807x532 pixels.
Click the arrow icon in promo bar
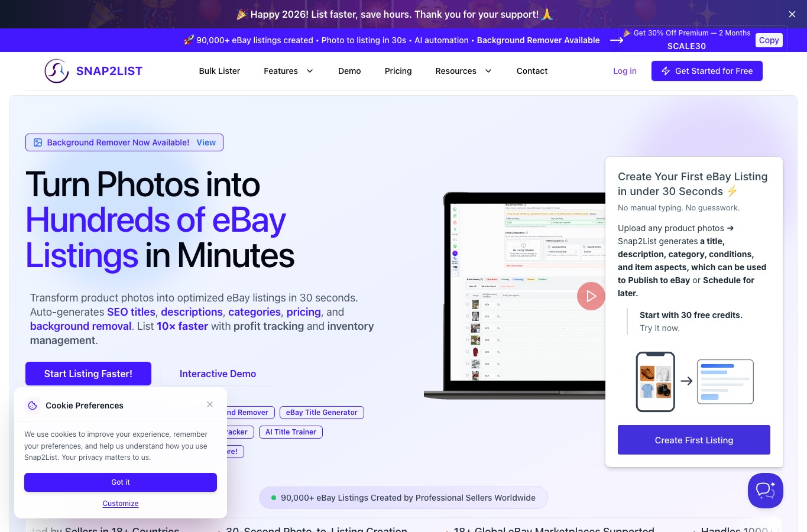click(x=617, y=40)
